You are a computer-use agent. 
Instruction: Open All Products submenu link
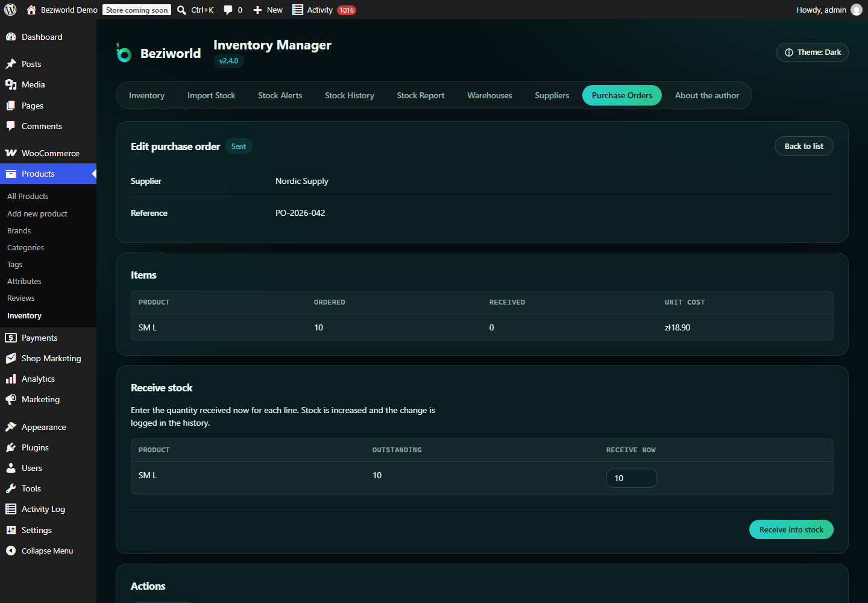pyautogui.click(x=28, y=196)
